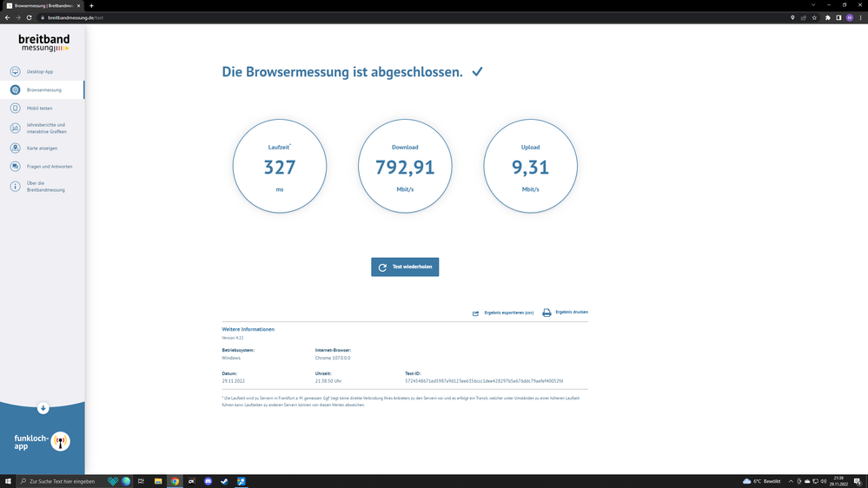Viewport: 868px width, 488px height.
Task: Click the Ergebnis exportieren (csv) link
Action: point(509,313)
